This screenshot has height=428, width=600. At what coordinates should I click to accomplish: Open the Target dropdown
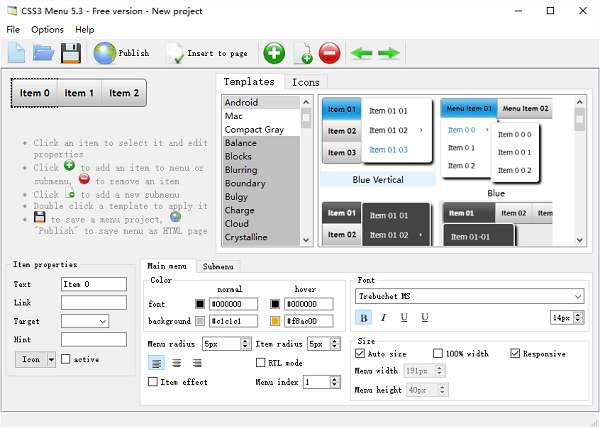(85, 321)
